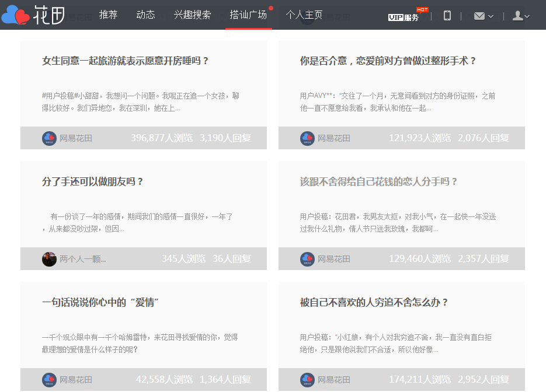Screen dimensions: 546x392
Task: Expand the account menu chevron
Action: (527, 16)
